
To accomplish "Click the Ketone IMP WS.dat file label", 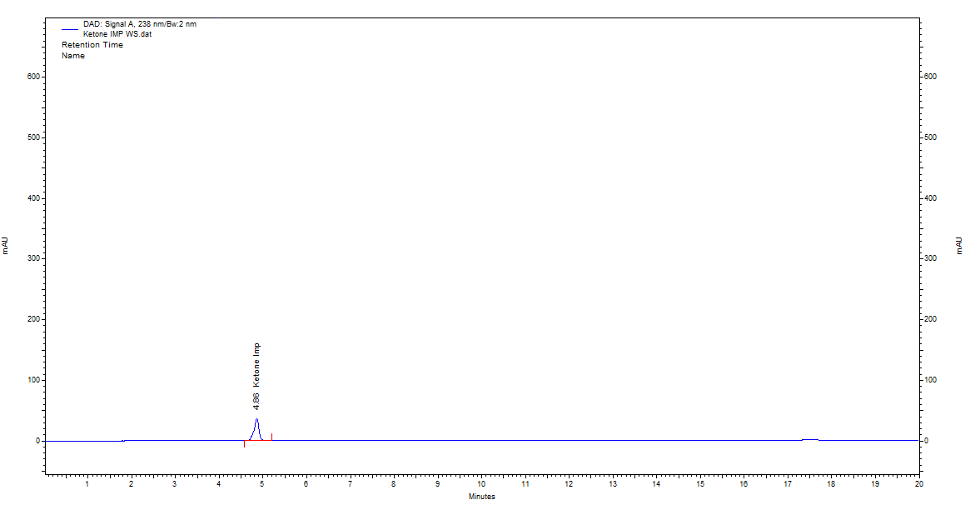I will [117, 34].
